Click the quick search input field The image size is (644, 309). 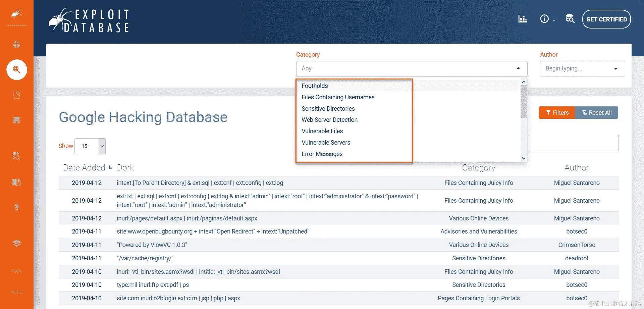click(573, 143)
